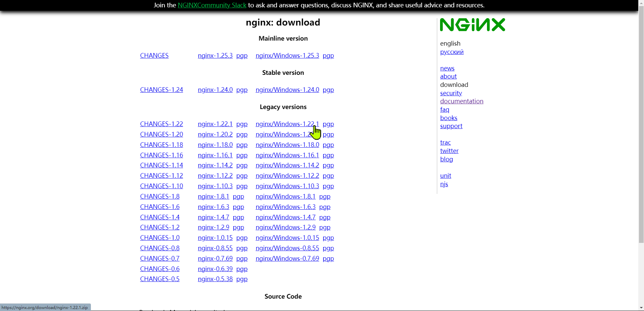The height and width of the screenshot is (311, 644).
Task: Download nginx-1.4.7 source
Action: [214, 217]
